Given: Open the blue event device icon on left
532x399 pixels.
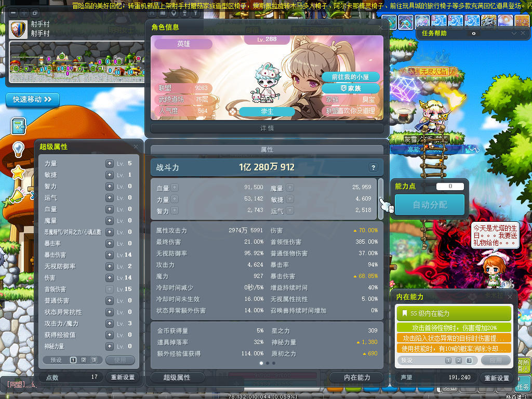Looking at the screenshot, I should click(x=18, y=126).
